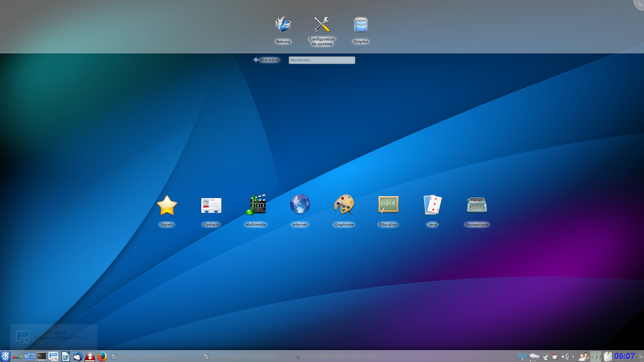Switch to the second LibreOffice Writer window task
The width and height of the screenshot is (644, 362).
[248, 356]
